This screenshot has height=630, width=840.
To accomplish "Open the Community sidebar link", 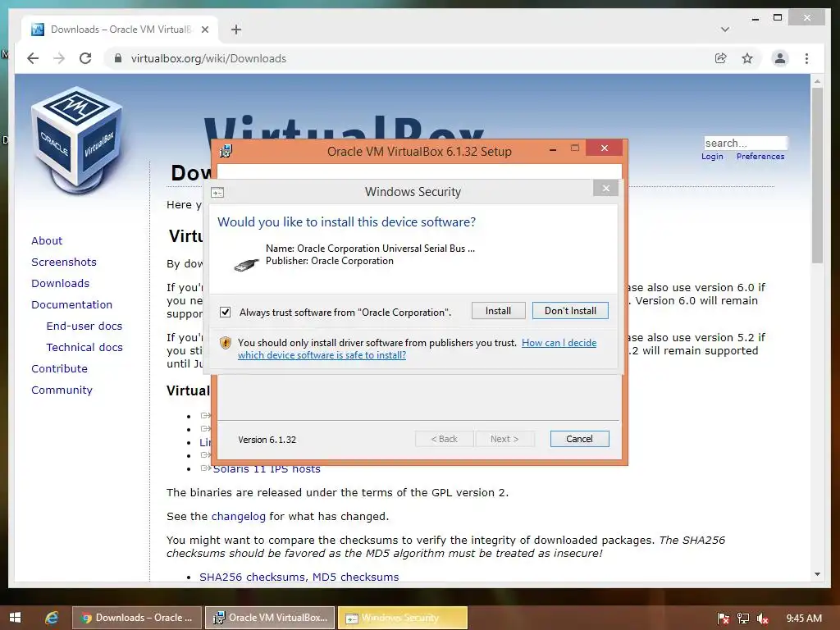I will [x=62, y=390].
